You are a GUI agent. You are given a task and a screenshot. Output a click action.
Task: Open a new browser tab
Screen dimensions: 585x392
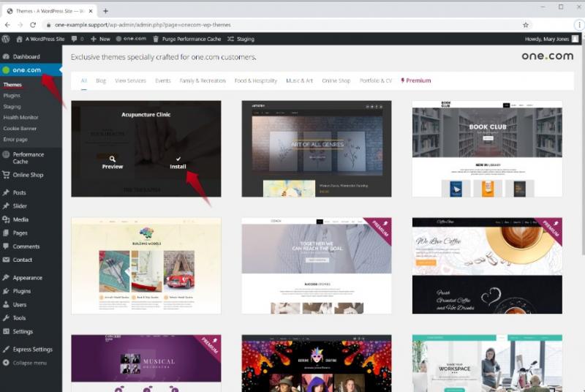click(x=105, y=11)
